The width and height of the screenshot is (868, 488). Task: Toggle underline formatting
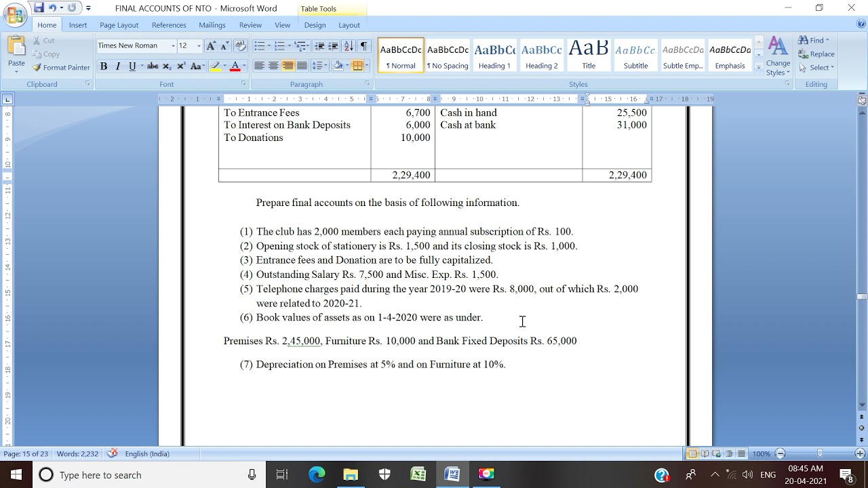click(x=132, y=66)
